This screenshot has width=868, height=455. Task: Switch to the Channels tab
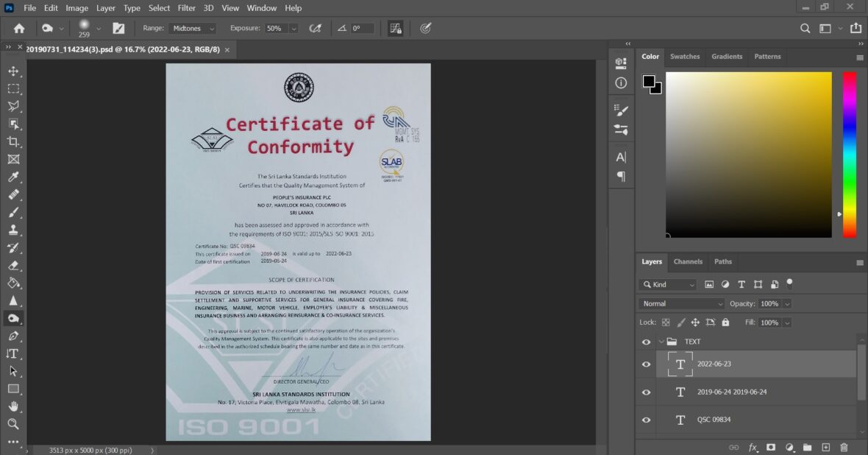coord(688,261)
